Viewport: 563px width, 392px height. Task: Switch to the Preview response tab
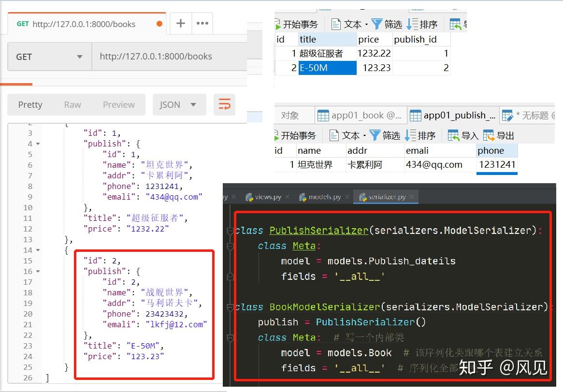118,104
